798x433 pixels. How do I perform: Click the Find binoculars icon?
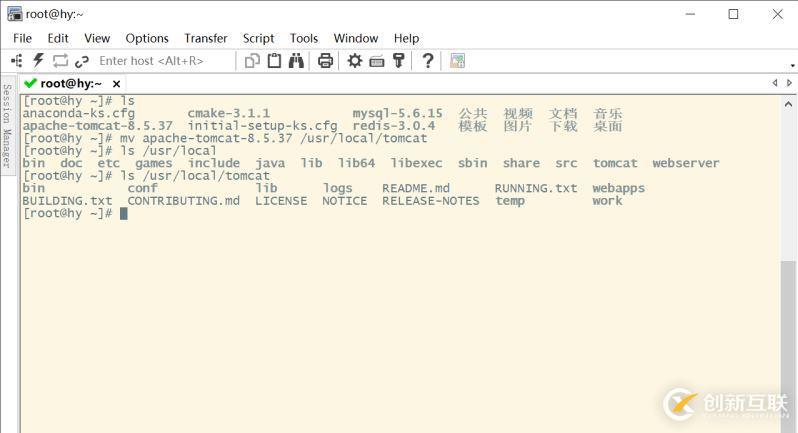[296, 61]
